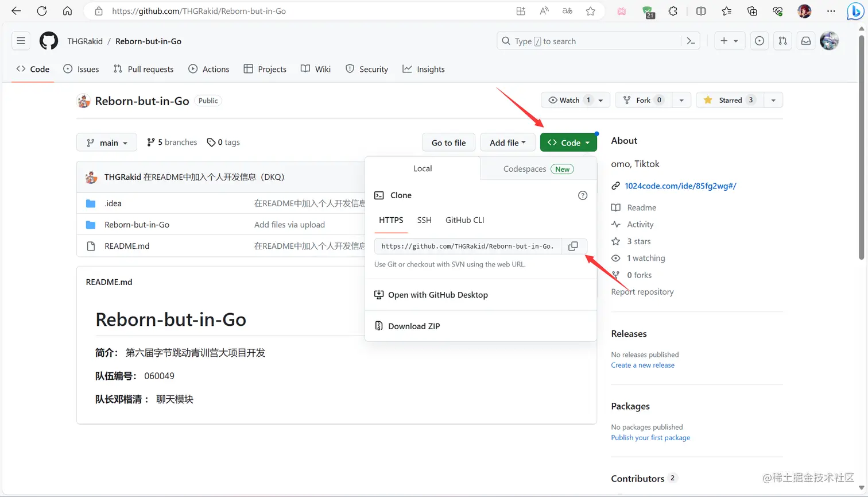Open the browser favorites list icon
The image size is (868, 497).
pos(726,11)
